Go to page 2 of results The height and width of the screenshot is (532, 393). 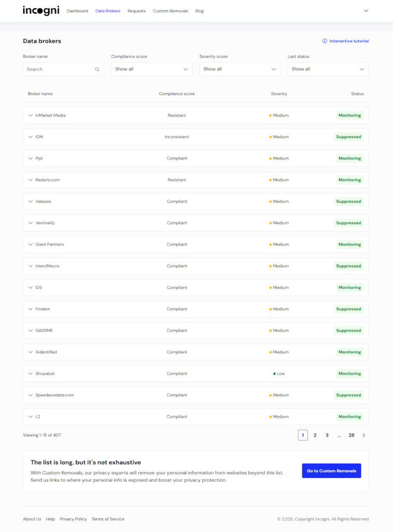pyautogui.click(x=315, y=435)
